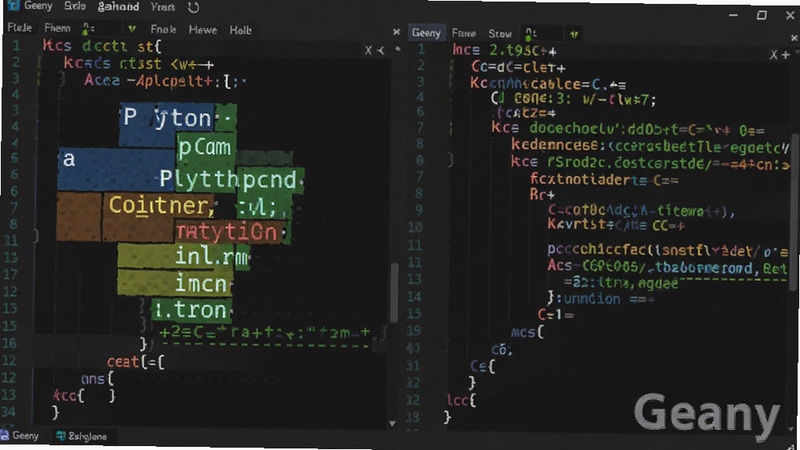The image size is (800, 450).
Task: Switch to the Stow tab in right pane
Action: [500, 34]
